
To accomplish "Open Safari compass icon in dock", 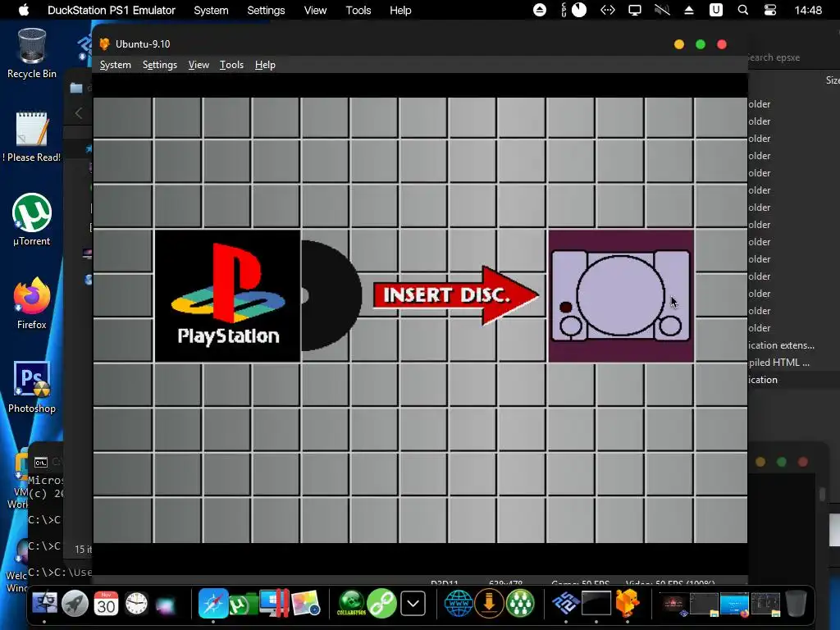I will [x=213, y=604].
